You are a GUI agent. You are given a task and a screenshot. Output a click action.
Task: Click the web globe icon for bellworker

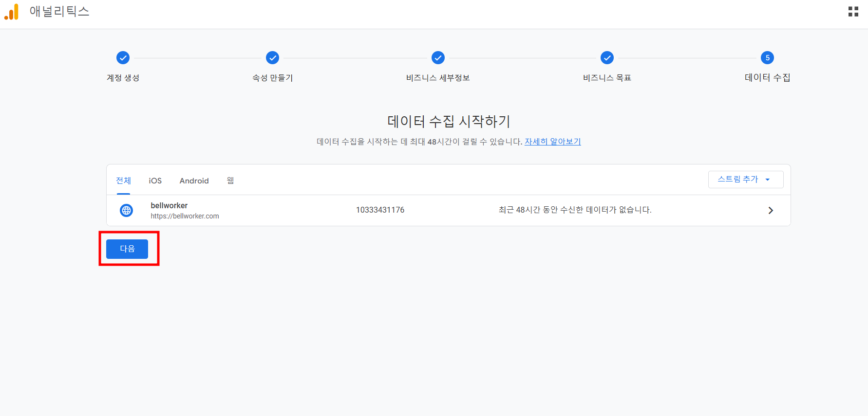(x=126, y=210)
